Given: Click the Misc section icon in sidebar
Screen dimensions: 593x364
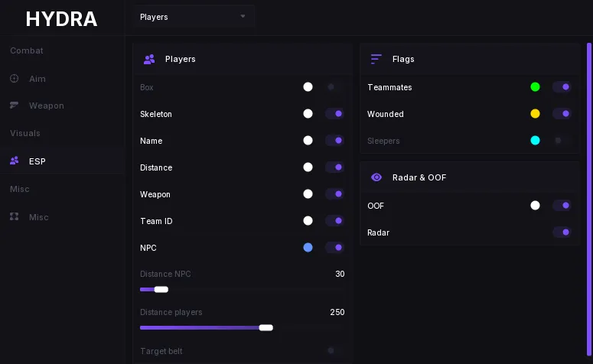Looking at the screenshot, I should click(x=14, y=216).
